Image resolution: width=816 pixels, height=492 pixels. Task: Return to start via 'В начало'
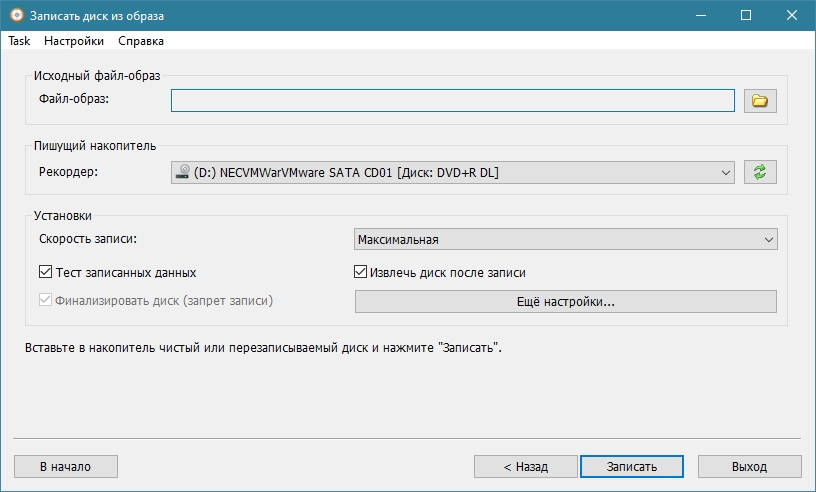(x=66, y=466)
